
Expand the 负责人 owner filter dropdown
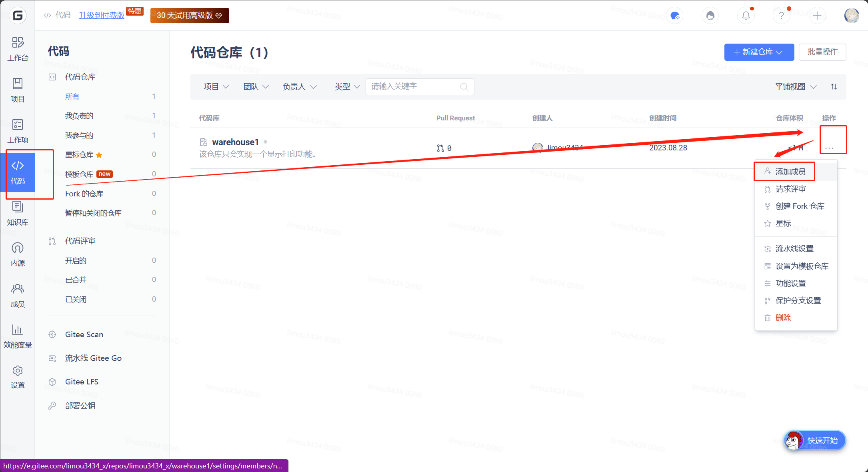tap(299, 87)
